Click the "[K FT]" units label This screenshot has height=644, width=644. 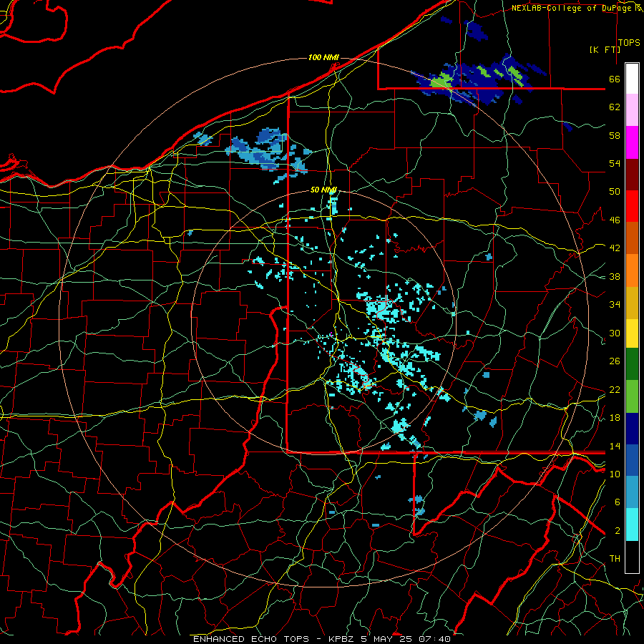point(605,49)
